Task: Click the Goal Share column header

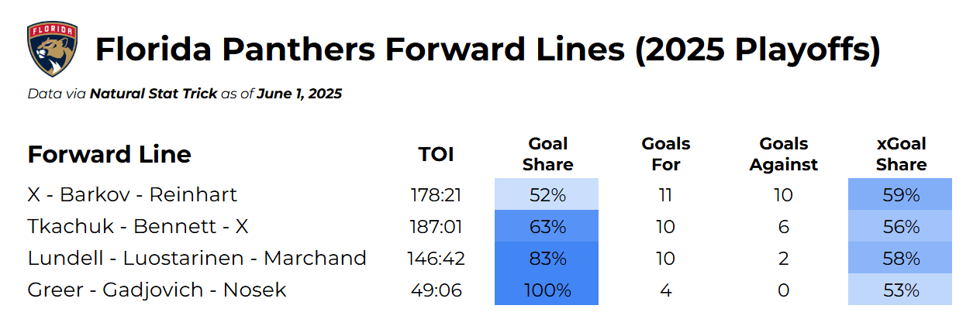Action: [547, 154]
